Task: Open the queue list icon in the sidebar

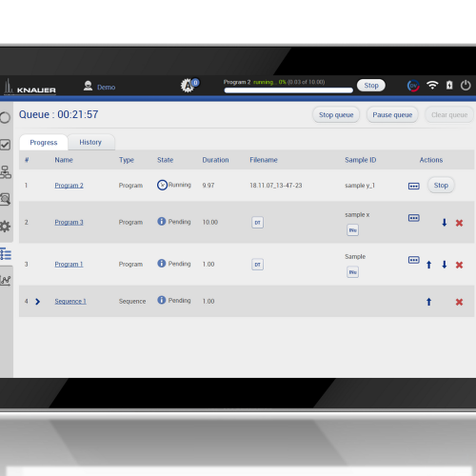Action: pyautogui.click(x=6, y=254)
